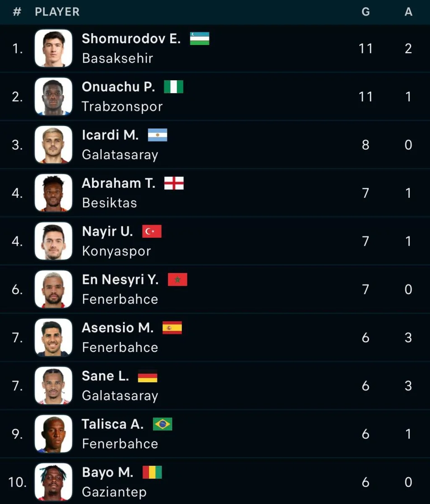The width and height of the screenshot is (430, 504).
Task: Click the Nigeria flag next to Onuachu P.
Action: 173,87
